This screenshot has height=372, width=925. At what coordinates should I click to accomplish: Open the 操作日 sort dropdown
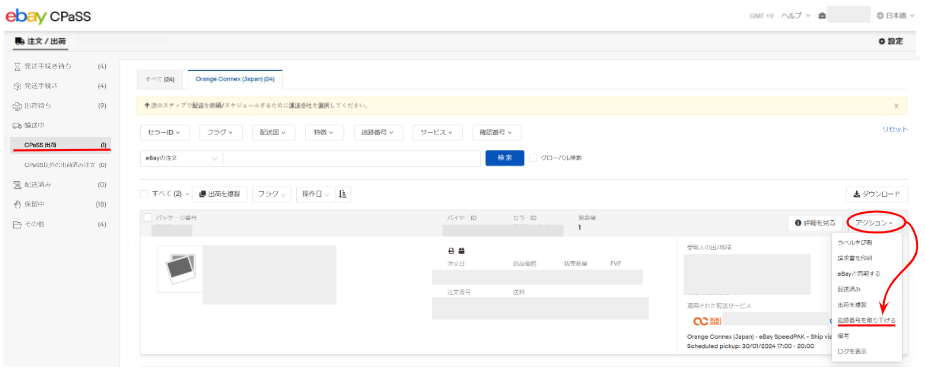[x=316, y=193]
